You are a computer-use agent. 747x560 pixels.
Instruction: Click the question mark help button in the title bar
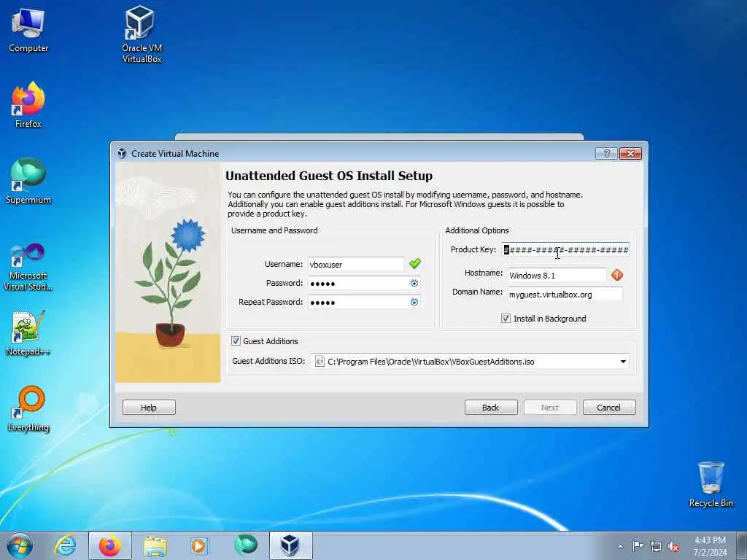pyautogui.click(x=606, y=153)
